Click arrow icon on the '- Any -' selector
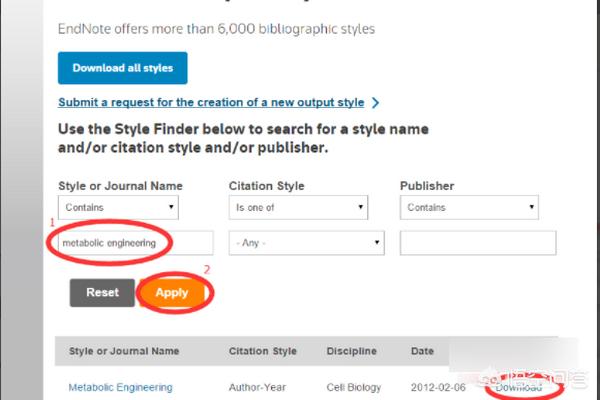The image size is (600, 400). point(377,242)
